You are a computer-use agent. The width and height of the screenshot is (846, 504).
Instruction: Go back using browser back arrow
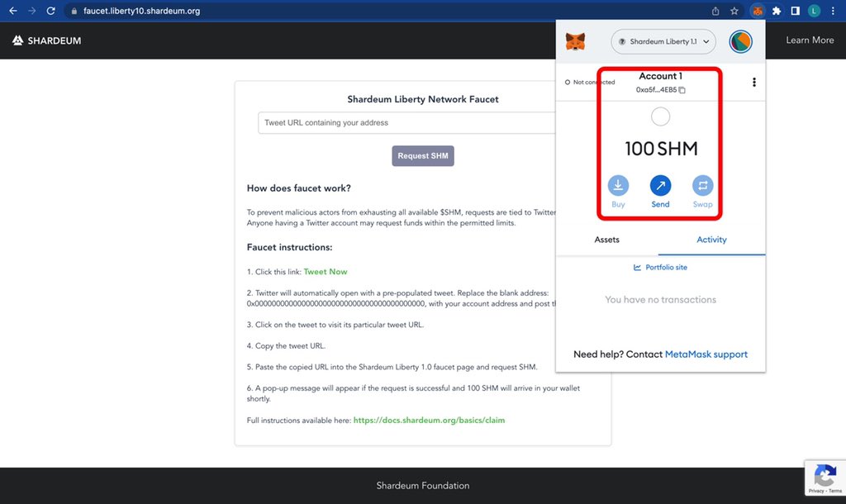[x=13, y=11]
